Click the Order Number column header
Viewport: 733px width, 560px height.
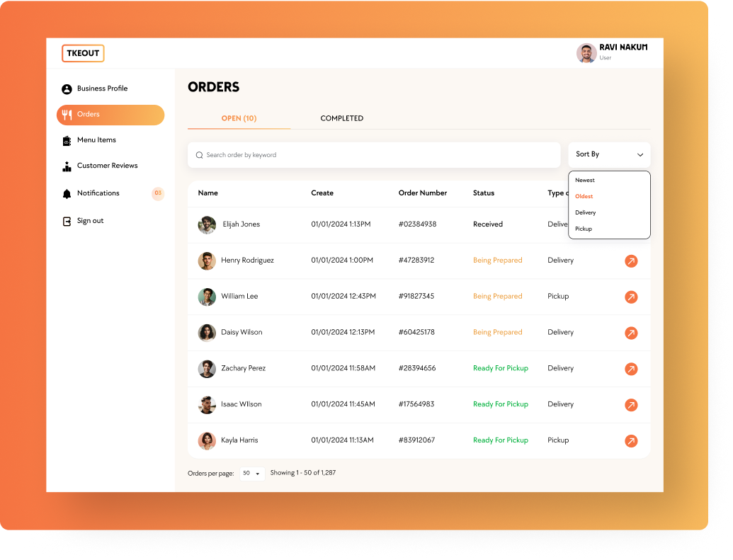[x=423, y=193]
